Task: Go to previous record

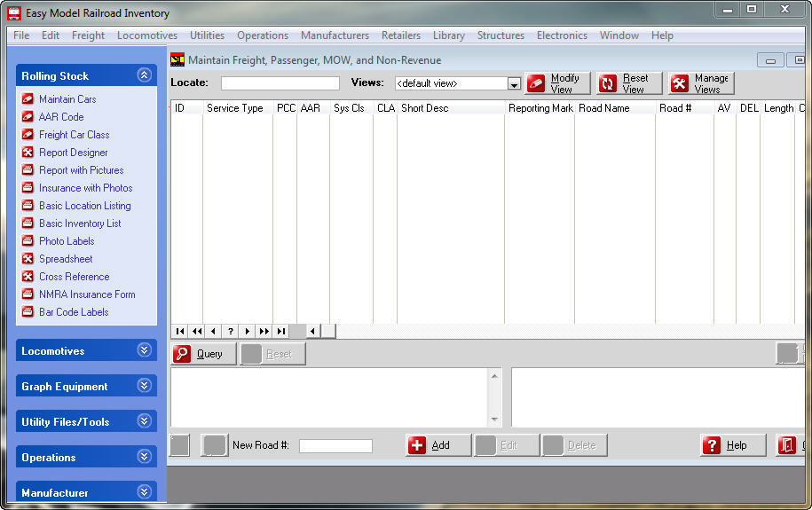Action: pos(213,331)
